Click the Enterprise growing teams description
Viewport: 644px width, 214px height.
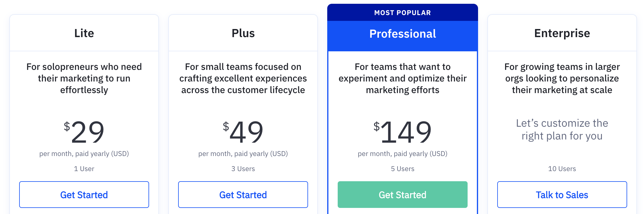pos(562,78)
